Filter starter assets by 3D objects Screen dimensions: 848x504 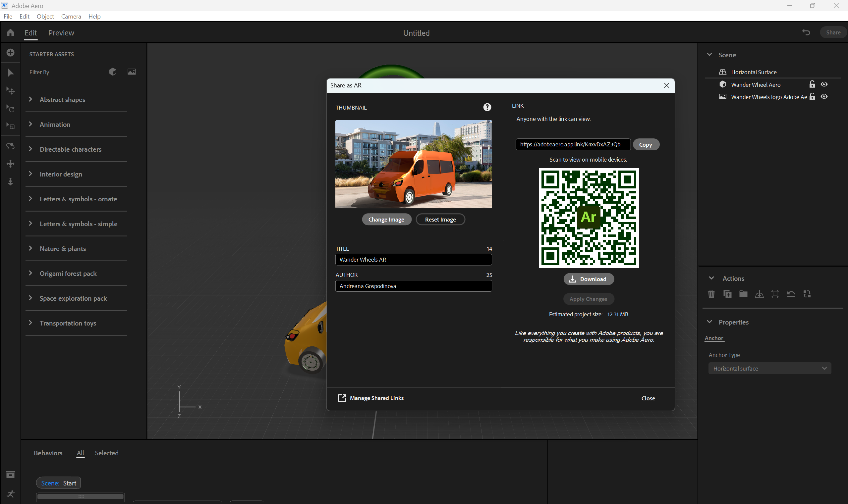[x=113, y=72]
